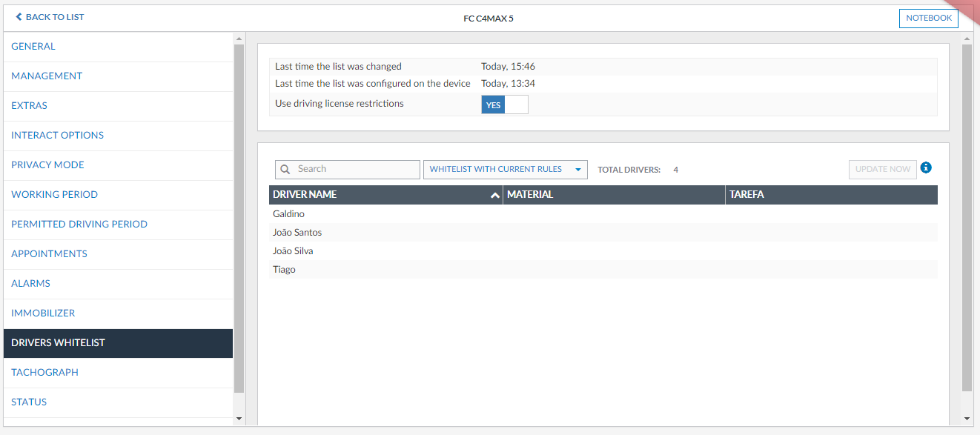Image resolution: width=980 pixels, height=435 pixels.
Task: Click the magnifier icon in the search box
Action: [x=285, y=169]
